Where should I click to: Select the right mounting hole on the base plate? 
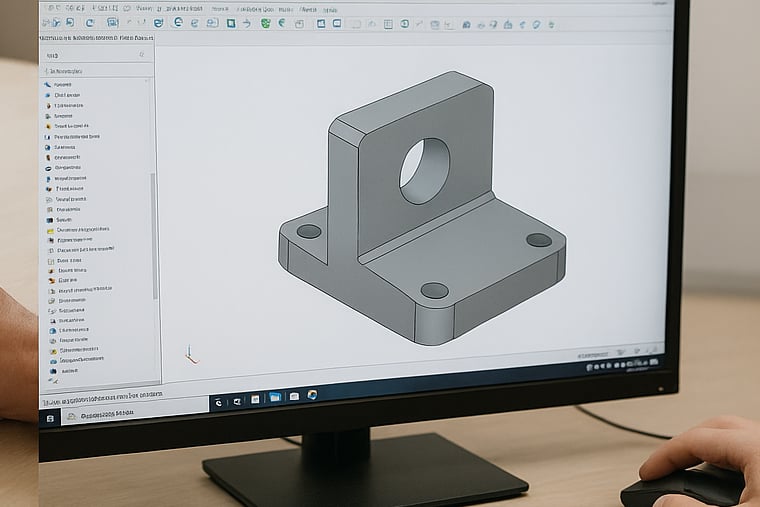coord(539,239)
